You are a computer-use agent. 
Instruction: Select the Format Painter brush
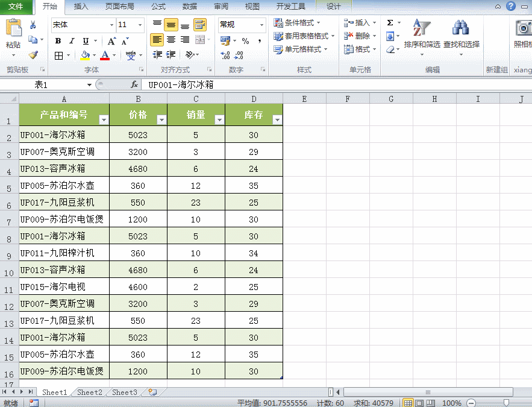(x=33, y=55)
